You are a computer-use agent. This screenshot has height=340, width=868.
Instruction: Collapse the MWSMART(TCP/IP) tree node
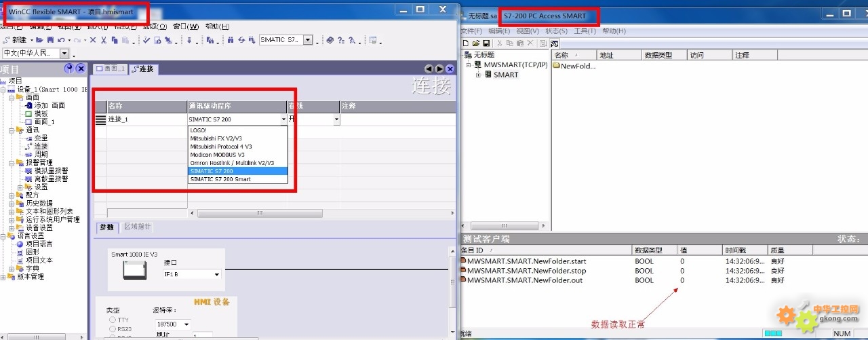[x=469, y=65]
